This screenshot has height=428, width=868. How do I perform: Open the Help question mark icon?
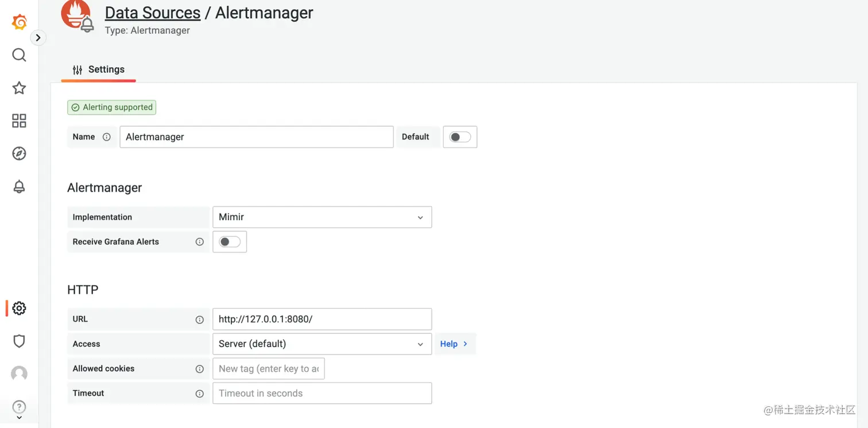[x=19, y=407]
